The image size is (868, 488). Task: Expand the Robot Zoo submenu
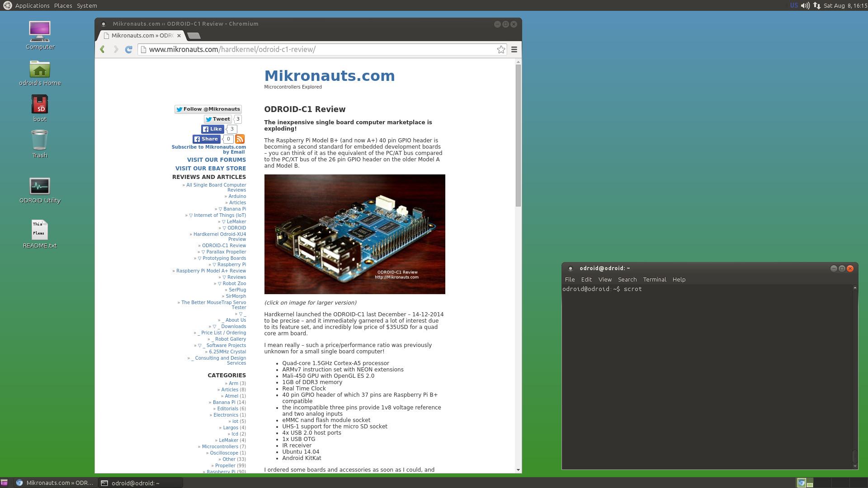click(x=232, y=284)
